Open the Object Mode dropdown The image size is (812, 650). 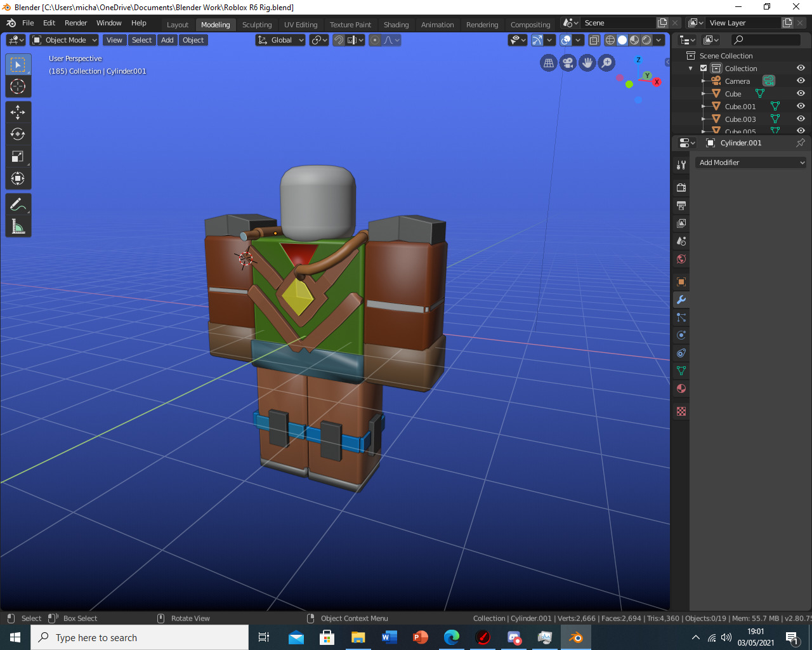coord(64,40)
